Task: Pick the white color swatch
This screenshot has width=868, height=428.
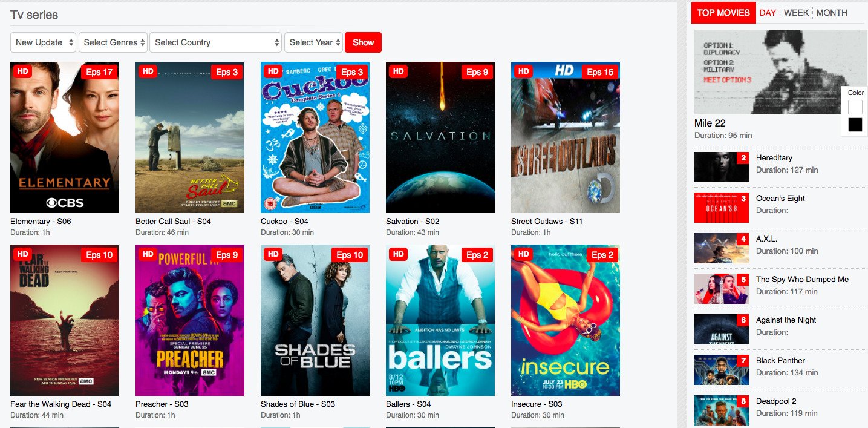Action: coord(855,108)
